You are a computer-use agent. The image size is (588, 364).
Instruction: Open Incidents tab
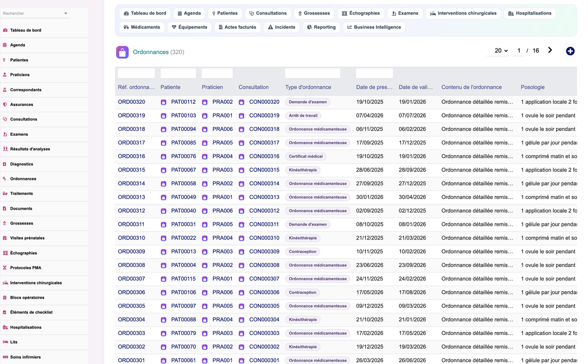[x=282, y=27]
